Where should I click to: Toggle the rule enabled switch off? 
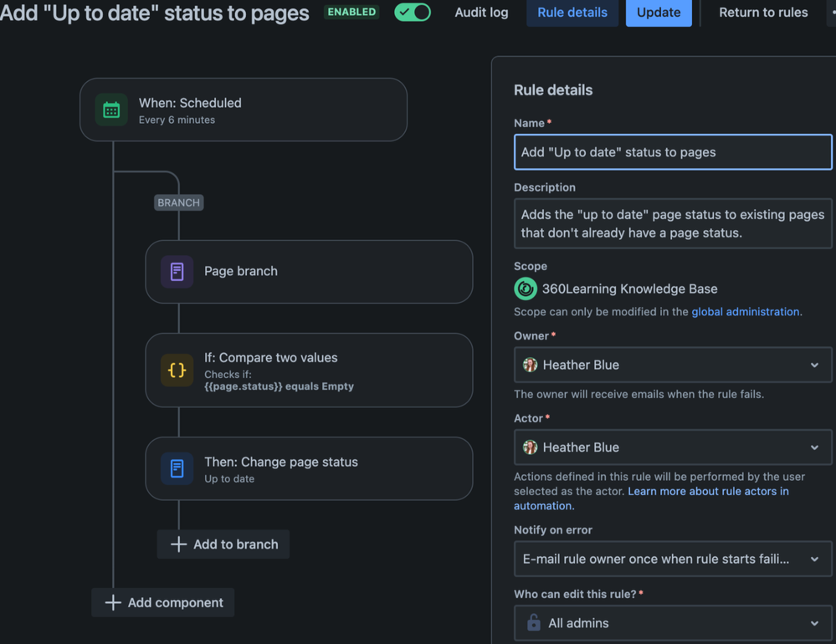[x=413, y=13]
